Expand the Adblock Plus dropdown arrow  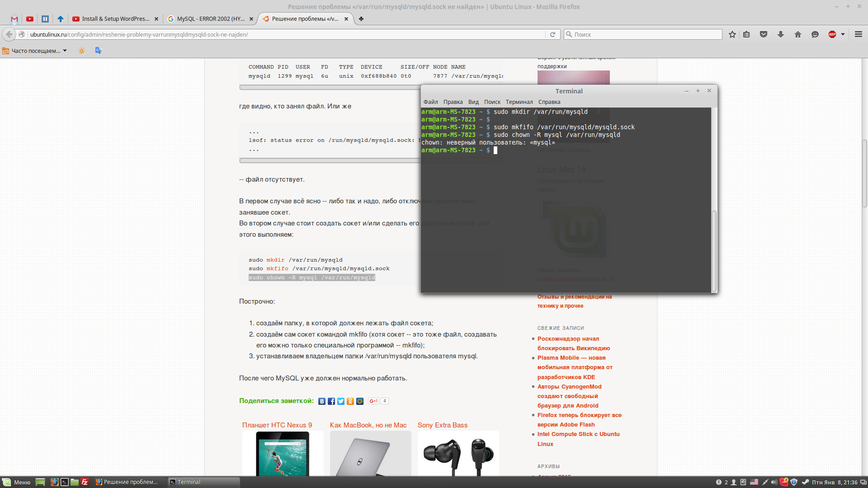(x=843, y=34)
